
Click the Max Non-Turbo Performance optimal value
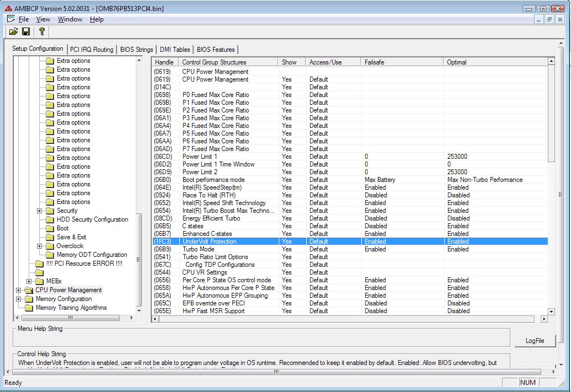[x=485, y=180]
